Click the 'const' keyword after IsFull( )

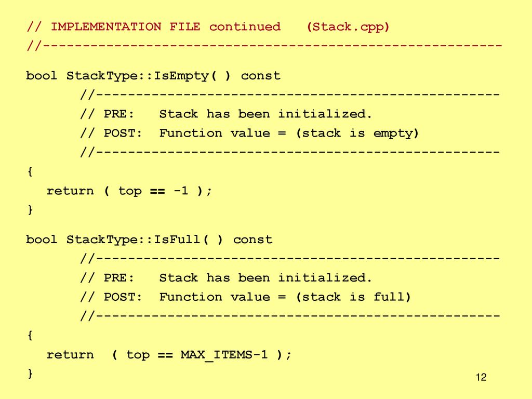click(x=253, y=240)
